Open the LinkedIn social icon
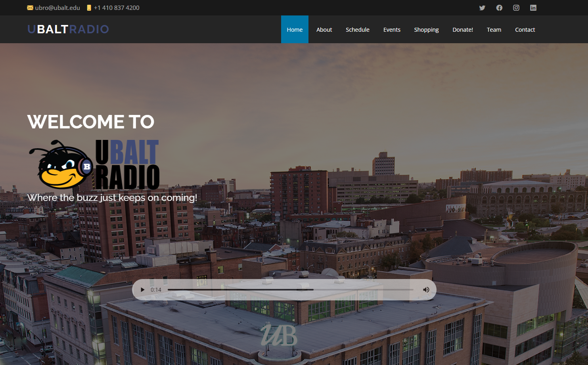 [x=533, y=8]
